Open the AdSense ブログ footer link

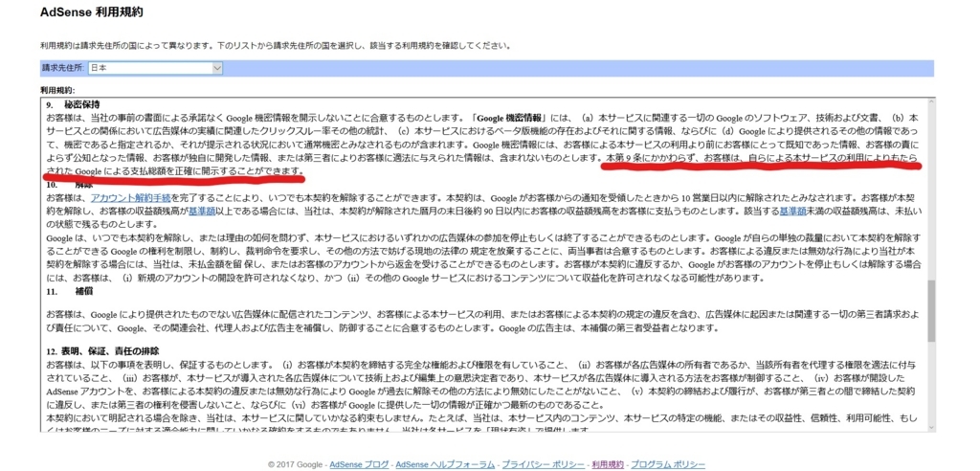point(359,464)
